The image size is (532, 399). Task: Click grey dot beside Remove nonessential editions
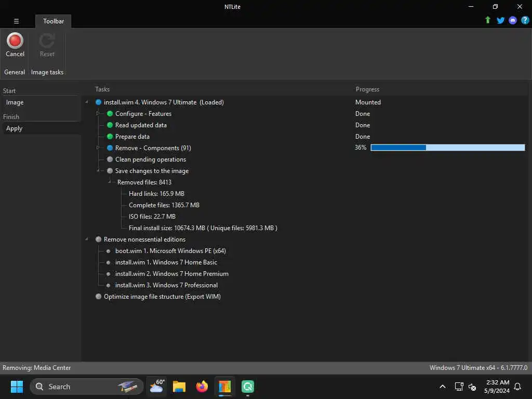point(98,239)
